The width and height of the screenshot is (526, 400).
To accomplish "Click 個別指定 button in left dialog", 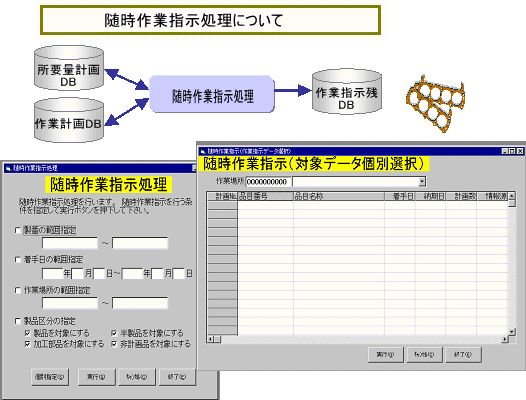I will (50, 377).
